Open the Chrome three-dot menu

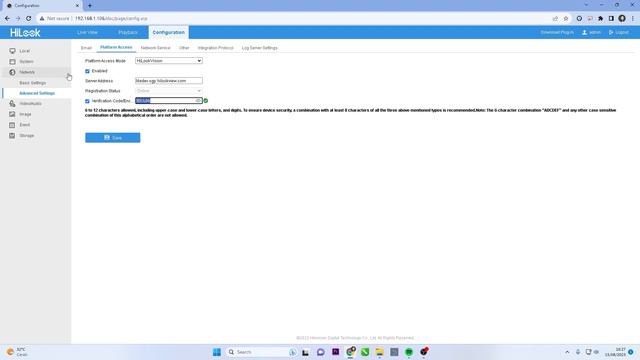[633, 18]
